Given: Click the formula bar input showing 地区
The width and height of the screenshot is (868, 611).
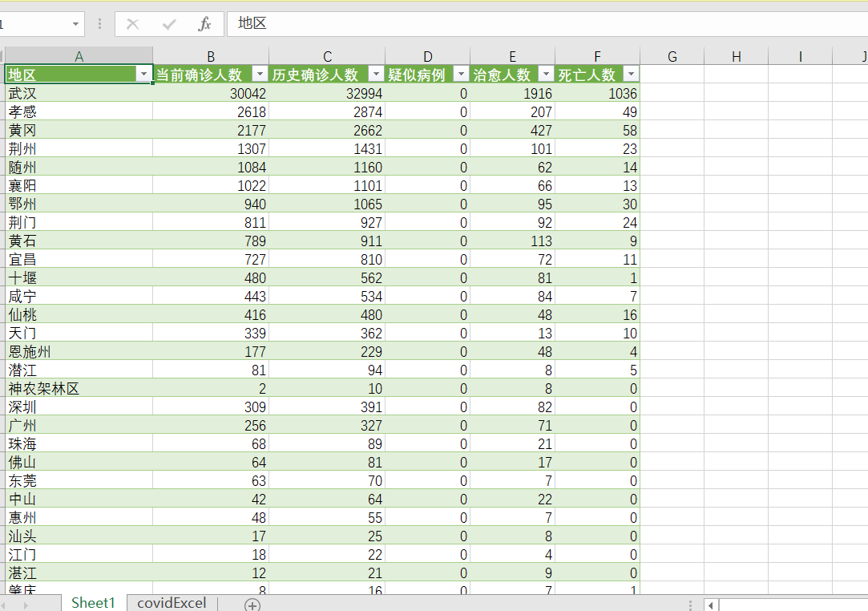Looking at the screenshot, I should coord(547,24).
